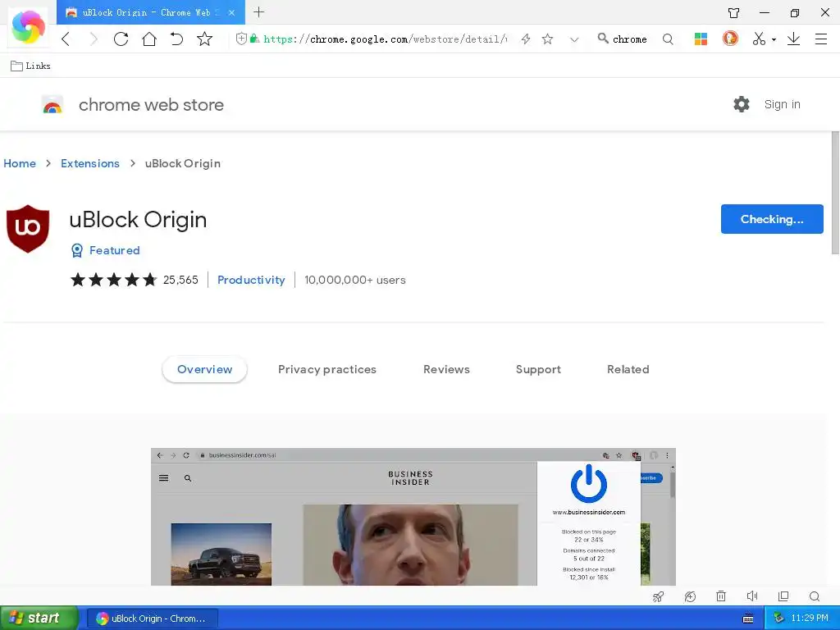Click the safely remove hardware tray icon
This screenshot has width=840, height=630.
click(x=778, y=619)
